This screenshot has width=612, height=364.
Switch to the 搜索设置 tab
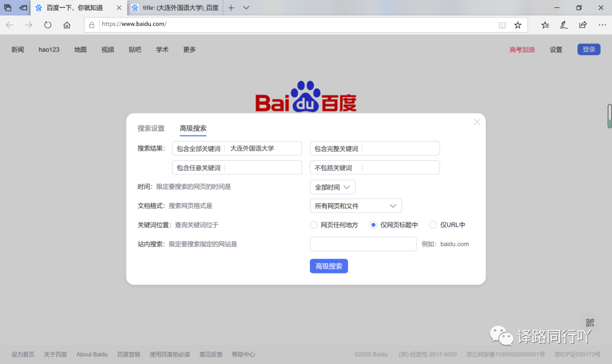[x=151, y=128]
